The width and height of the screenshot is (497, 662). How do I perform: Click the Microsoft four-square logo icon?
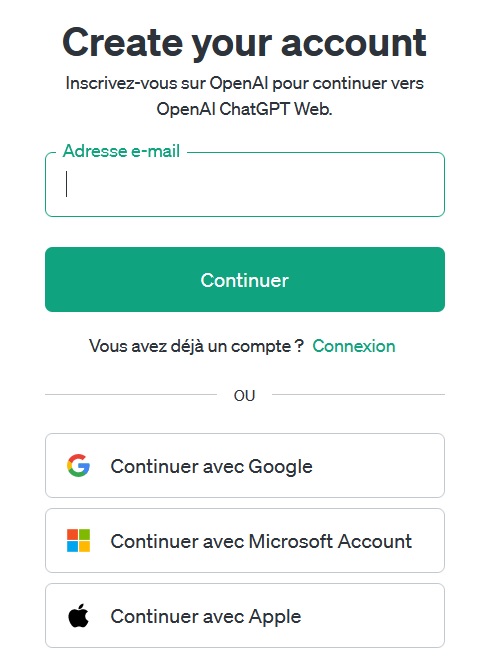[78, 540]
